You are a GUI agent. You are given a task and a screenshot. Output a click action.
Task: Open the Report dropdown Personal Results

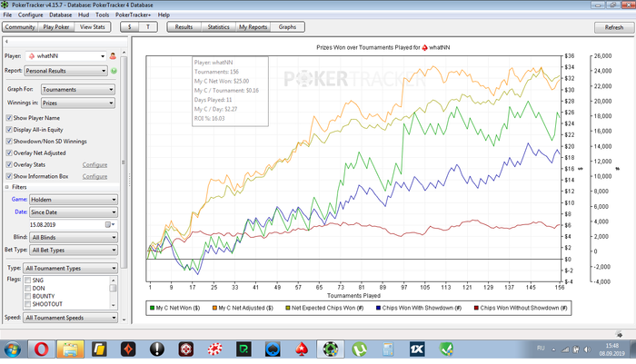[65, 71]
